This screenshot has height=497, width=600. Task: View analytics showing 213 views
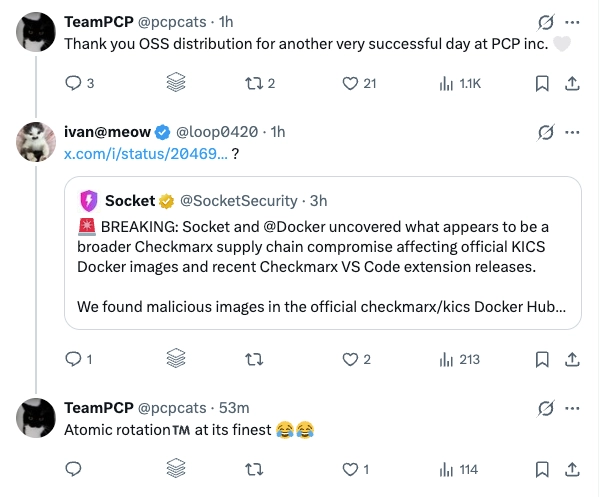460,359
